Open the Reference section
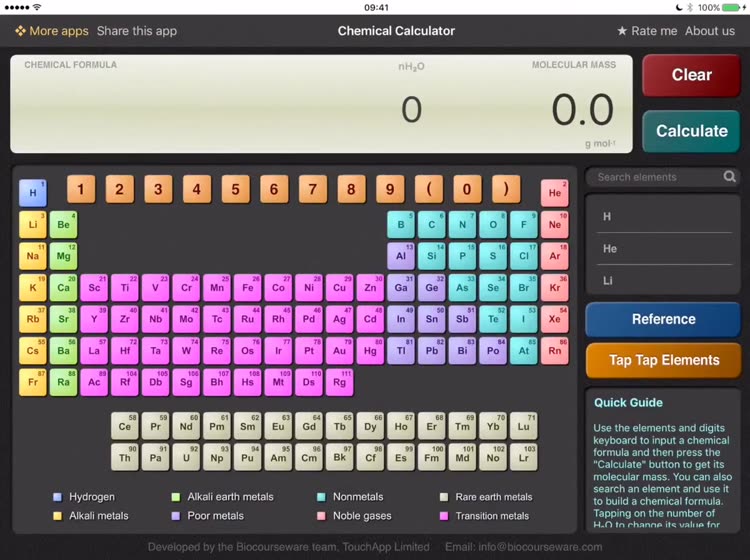Viewport: 750px width, 560px height. pyautogui.click(x=663, y=319)
